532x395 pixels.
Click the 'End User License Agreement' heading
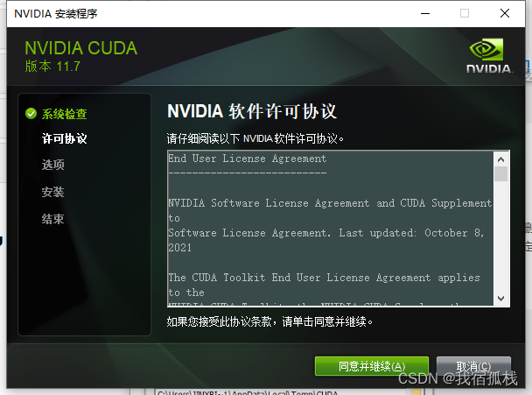click(248, 159)
